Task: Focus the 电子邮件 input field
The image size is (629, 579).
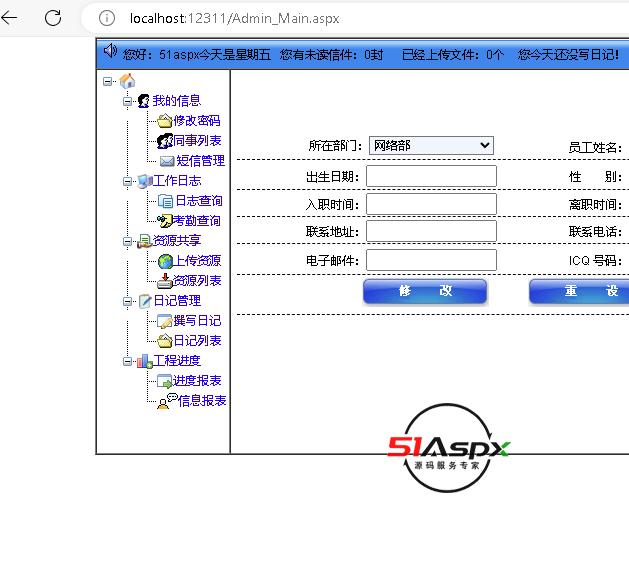Action: pyautogui.click(x=431, y=260)
